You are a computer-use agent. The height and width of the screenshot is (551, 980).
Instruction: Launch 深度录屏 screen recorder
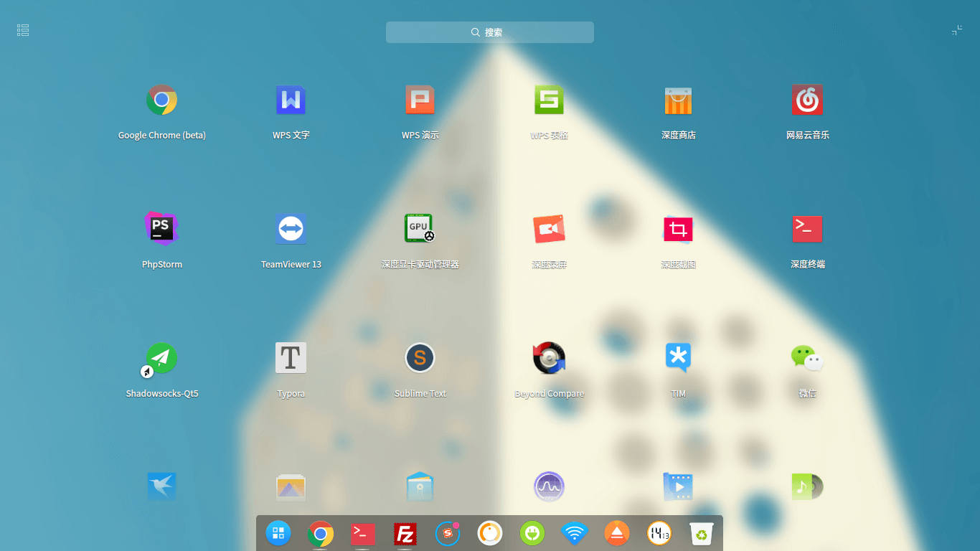click(550, 230)
